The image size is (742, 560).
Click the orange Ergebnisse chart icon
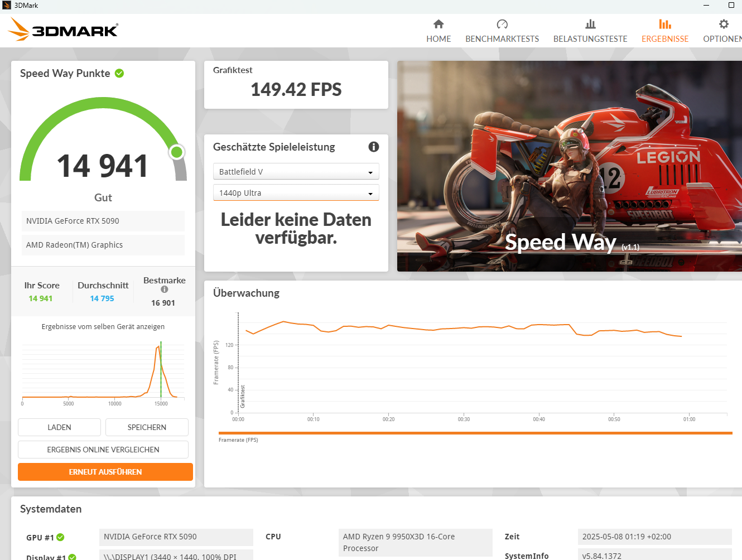pos(665,24)
